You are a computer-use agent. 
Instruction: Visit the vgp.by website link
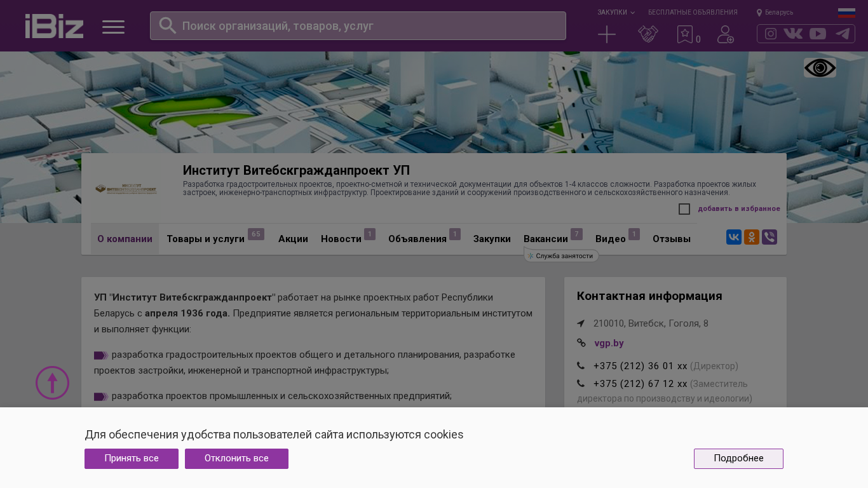[x=609, y=343]
